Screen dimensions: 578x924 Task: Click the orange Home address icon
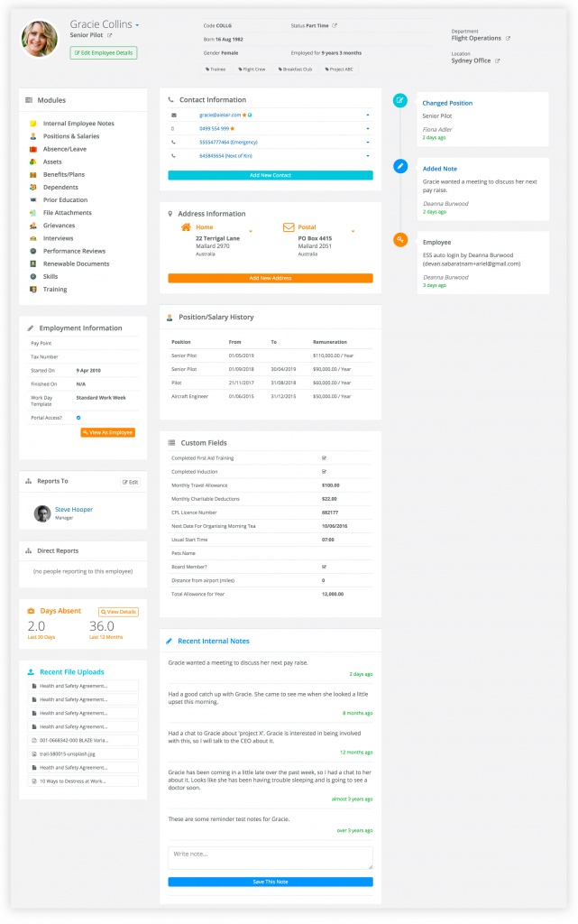pyautogui.click(x=186, y=226)
